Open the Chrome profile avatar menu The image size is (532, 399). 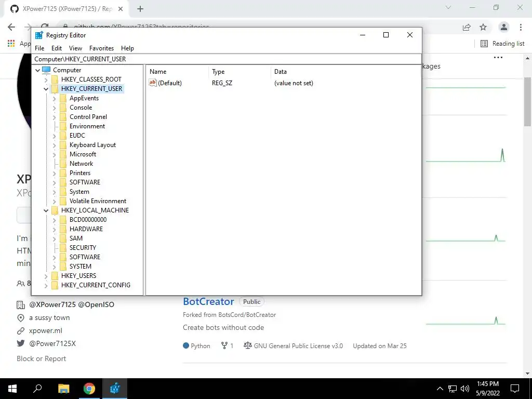coord(504,27)
